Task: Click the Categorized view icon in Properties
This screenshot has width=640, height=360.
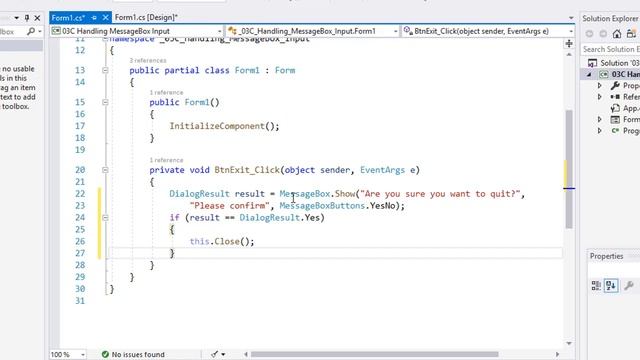Action: (596, 285)
